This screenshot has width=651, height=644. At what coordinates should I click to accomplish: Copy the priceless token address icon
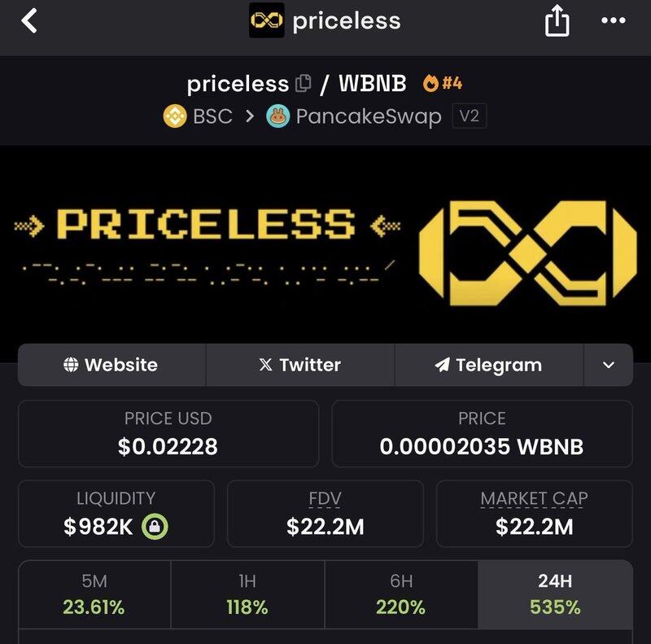304,83
